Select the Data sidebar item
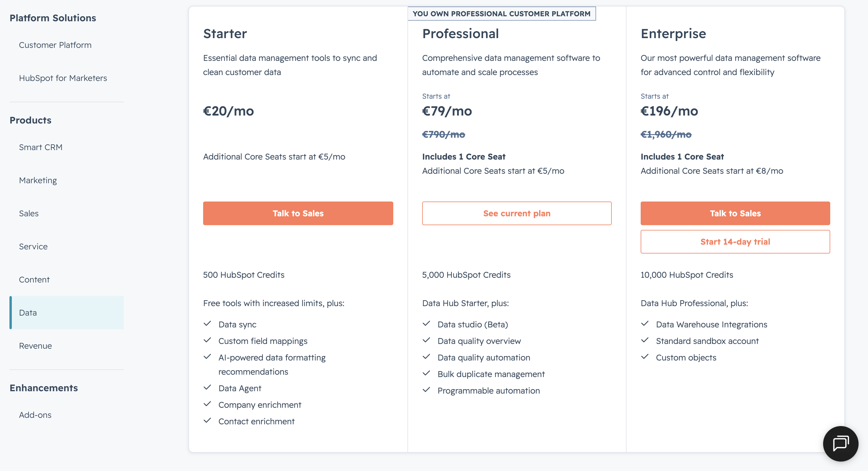This screenshot has width=868, height=471. [67, 313]
